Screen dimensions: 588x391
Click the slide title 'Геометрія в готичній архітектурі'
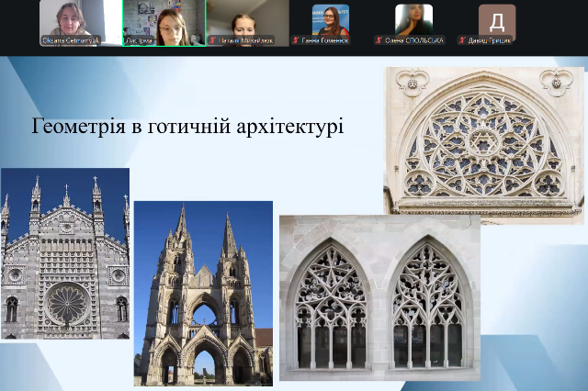point(187,126)
